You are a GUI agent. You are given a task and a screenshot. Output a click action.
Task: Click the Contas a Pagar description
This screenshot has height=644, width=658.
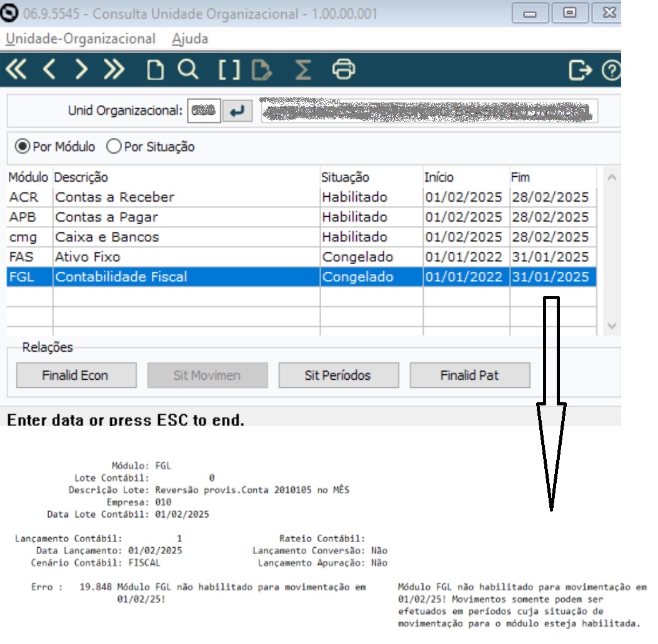click(x=107, y=217)
